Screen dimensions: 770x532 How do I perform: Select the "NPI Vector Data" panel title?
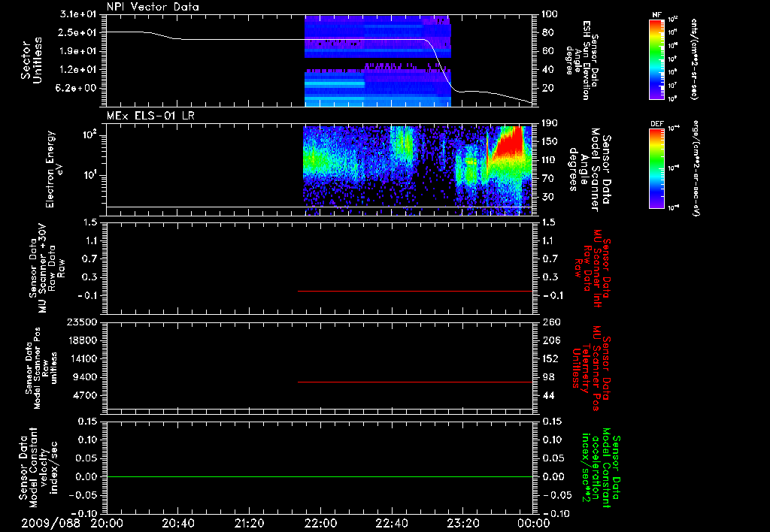153,6
